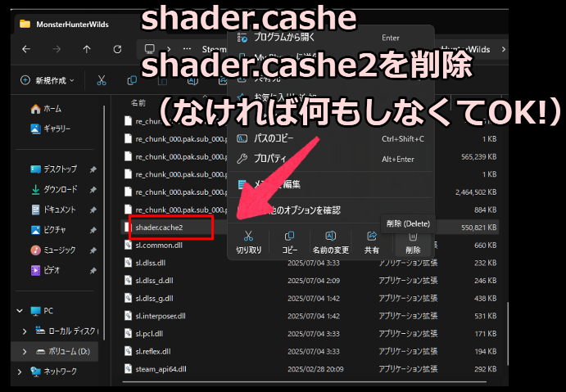Expand the ネットワーク tree node

(x=19, y=371)
